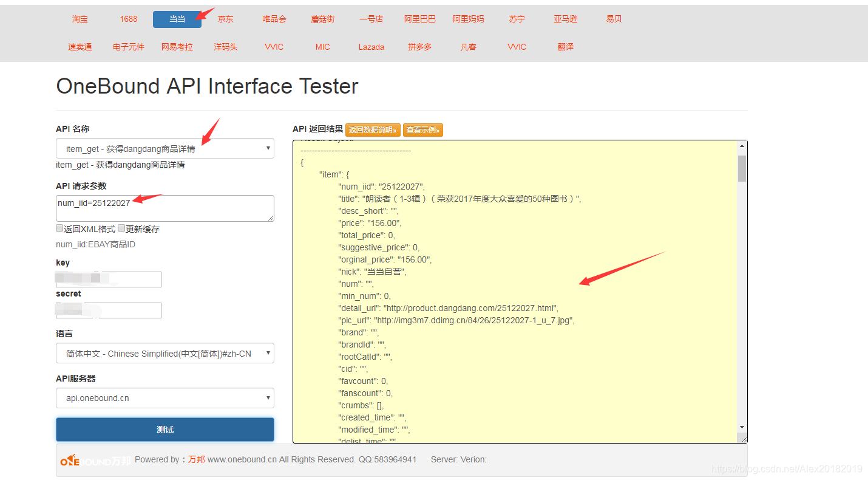Click the "detail_url" product.dangdang.com line

coord(448,308)
